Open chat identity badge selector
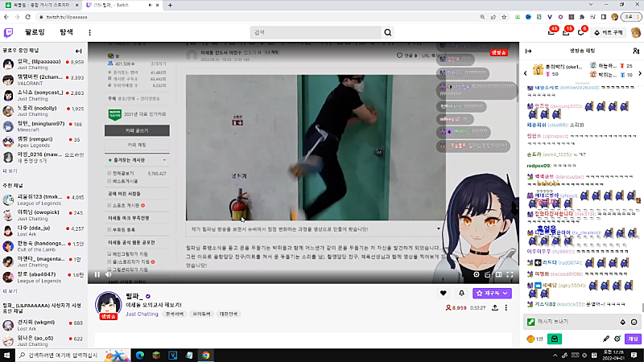Screen dimensions: 644x362 [x=531, y=323]
